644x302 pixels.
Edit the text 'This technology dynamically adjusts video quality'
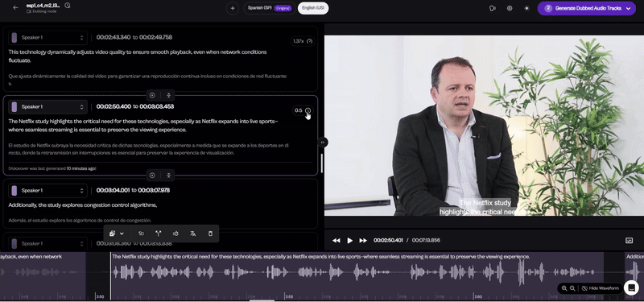138,56
